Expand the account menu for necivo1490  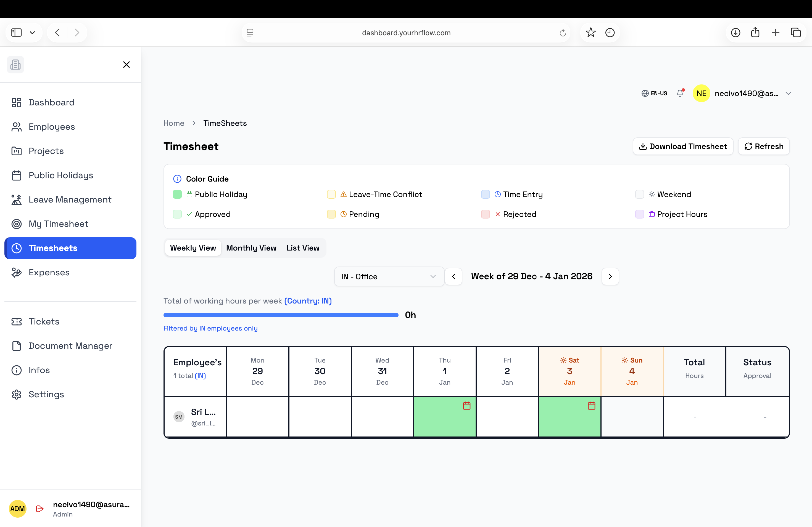789,93
